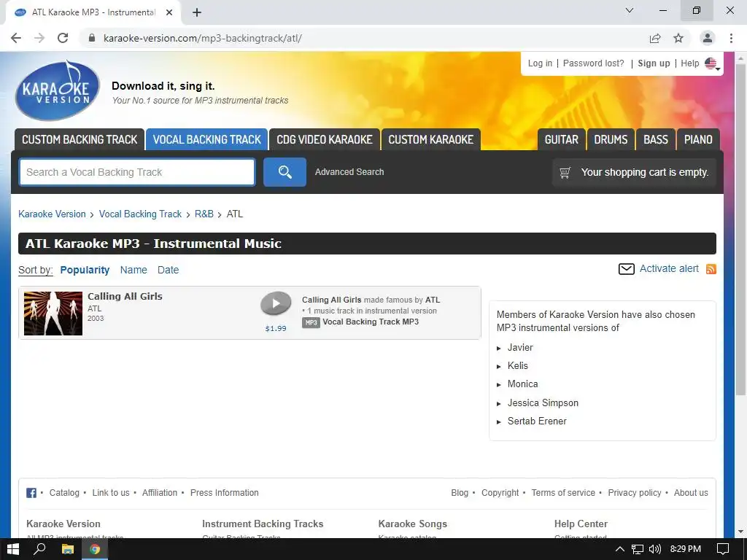Viewport: 747px width, 560px height.
Task: Open Chrome's three-dot menu
Action: (x=731, y=38)
